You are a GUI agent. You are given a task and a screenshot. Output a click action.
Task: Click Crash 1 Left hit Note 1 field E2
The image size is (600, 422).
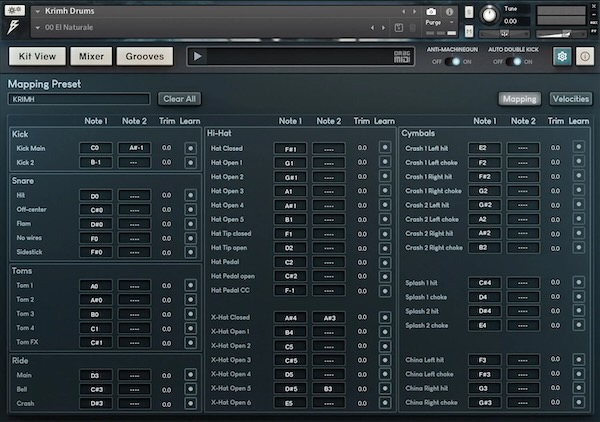click(484, 148)
